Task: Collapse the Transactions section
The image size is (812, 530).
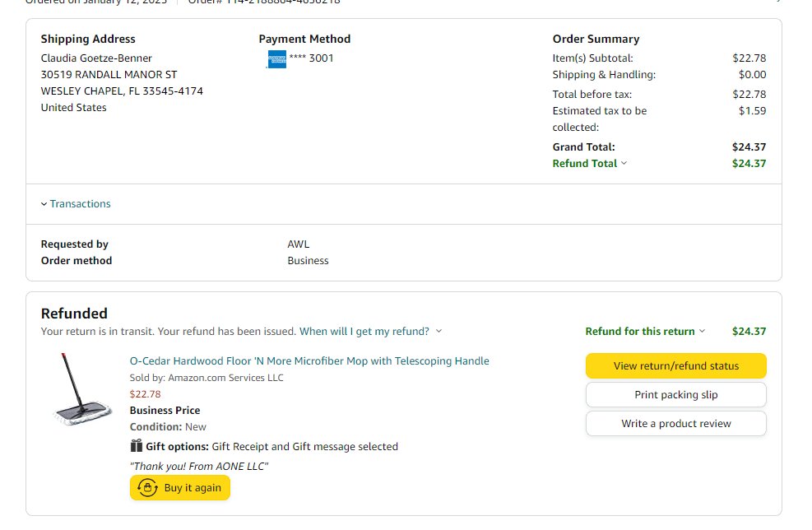Action: 44,204
